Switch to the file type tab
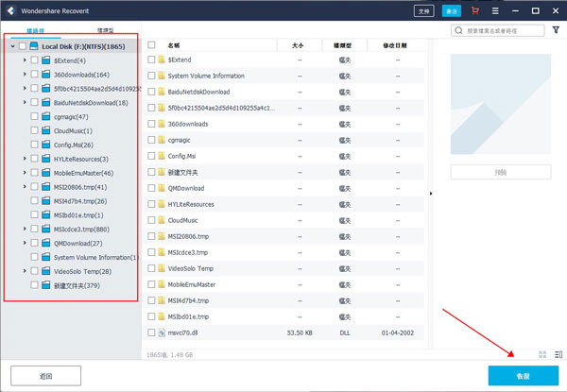The image size is (567, 392). click(105, 30)
